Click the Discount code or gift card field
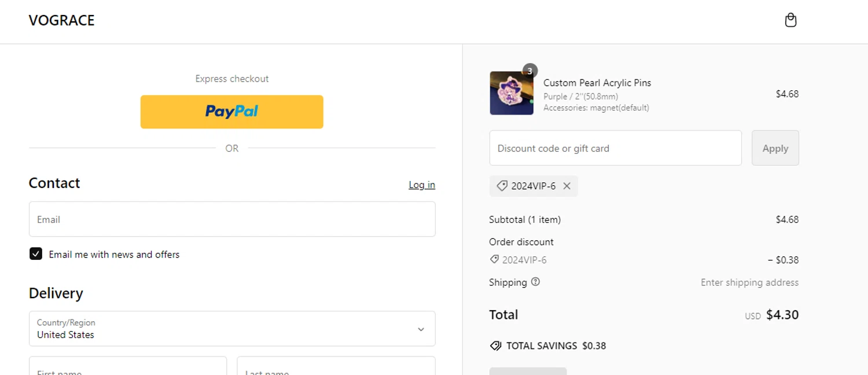The image size is (868, 375). point(615,148)
